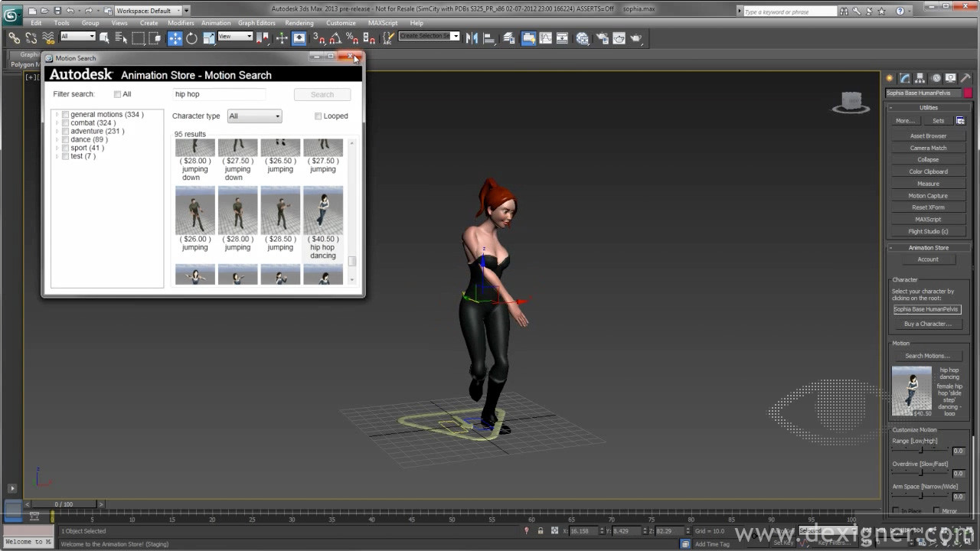This screenshot has width=980, height=551.
Task: Click the Mirror tool icon
Action: (472, 37)
